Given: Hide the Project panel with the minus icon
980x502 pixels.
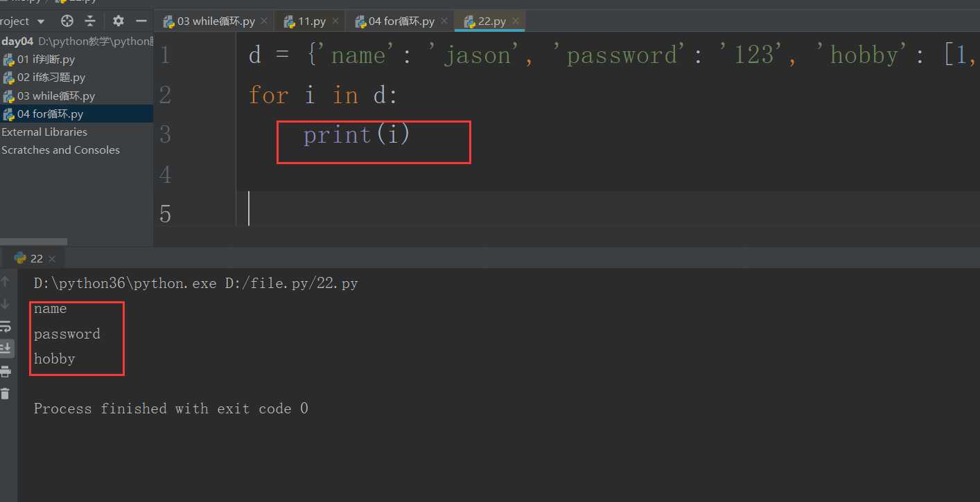Looking at the screenshot, I should pos(141,21).
